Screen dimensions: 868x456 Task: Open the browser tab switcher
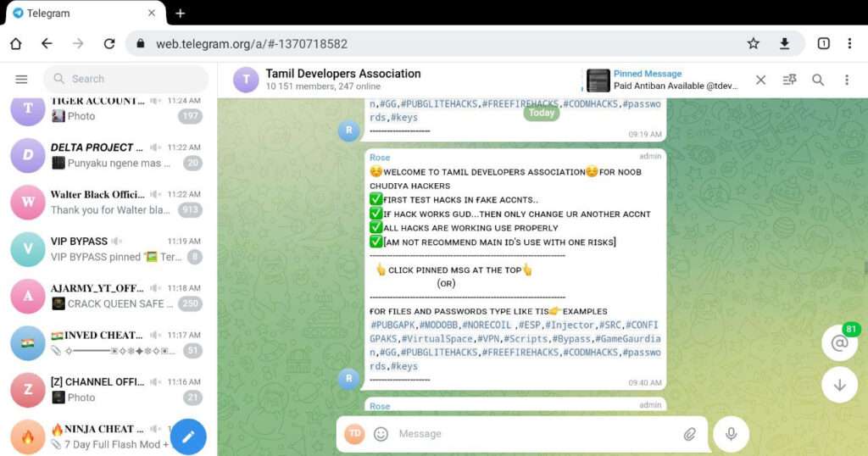coord(823,44)
